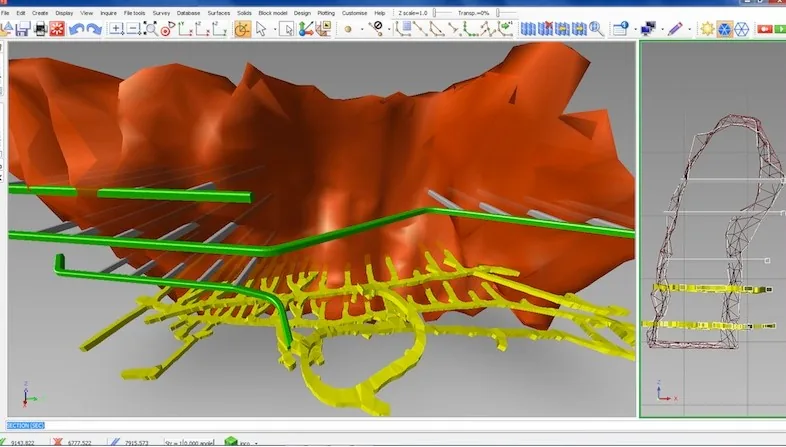The image size is (786, 447).
Task: Open the Survey menu
Action: (x=161, y=13)
